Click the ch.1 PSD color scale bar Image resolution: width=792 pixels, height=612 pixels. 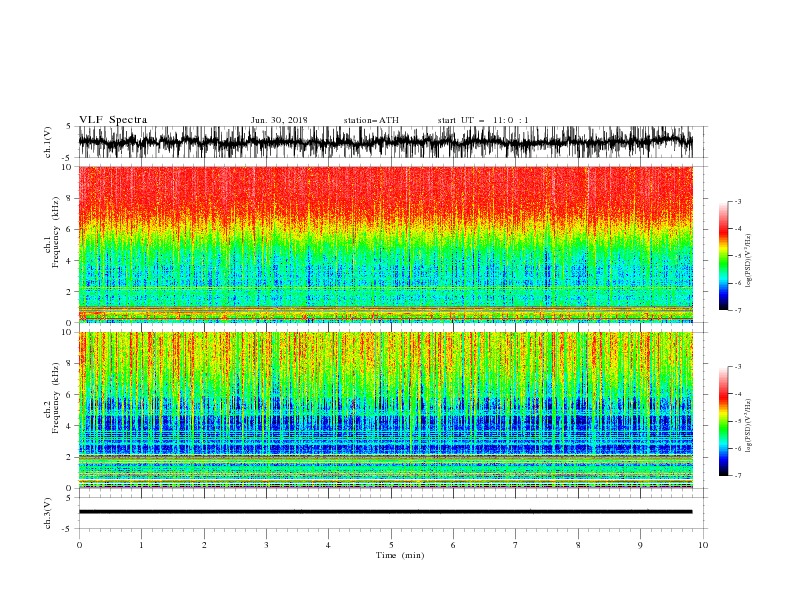[x=723, y=256]
